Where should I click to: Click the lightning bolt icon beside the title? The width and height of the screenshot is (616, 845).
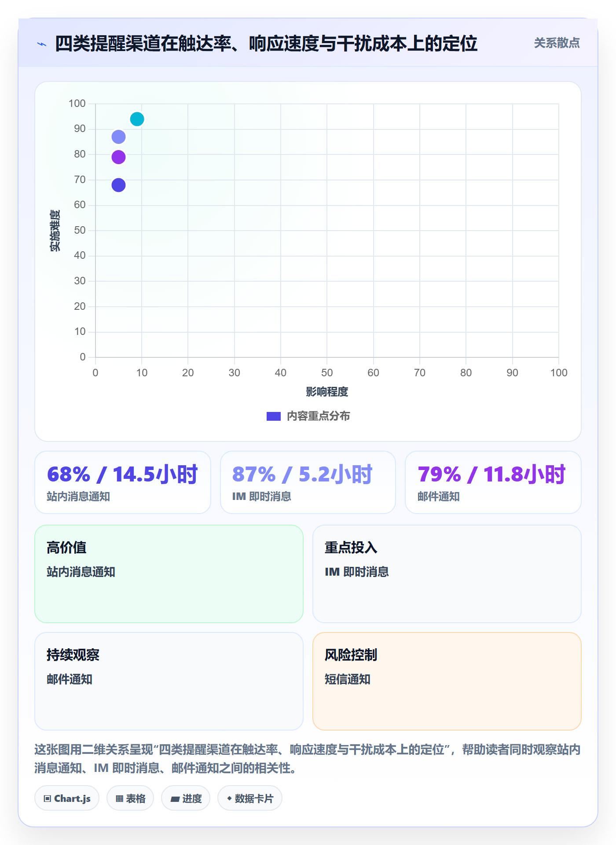42,44
